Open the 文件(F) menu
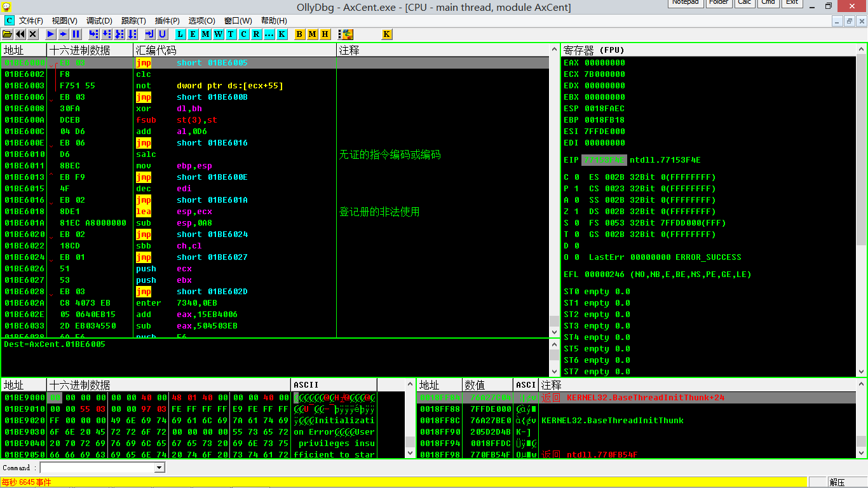The width and height of the screenshot is (868, 488). tap(31, 21)
